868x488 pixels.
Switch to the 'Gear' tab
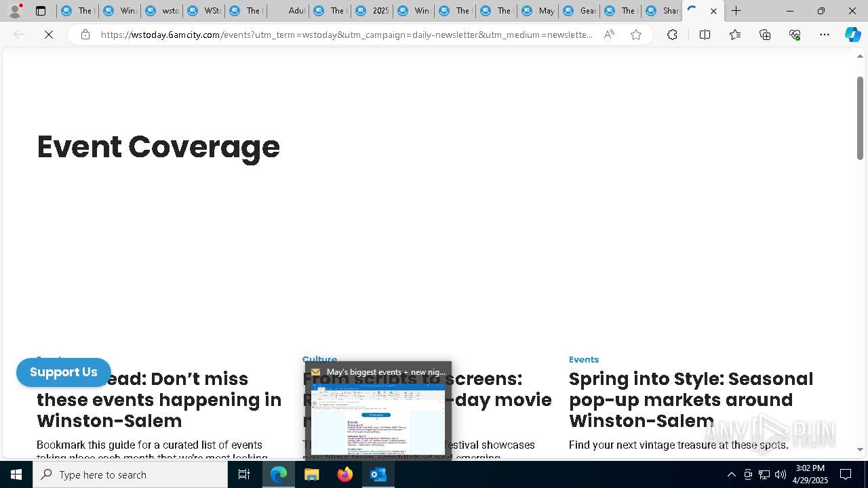[x=579, y=11]
